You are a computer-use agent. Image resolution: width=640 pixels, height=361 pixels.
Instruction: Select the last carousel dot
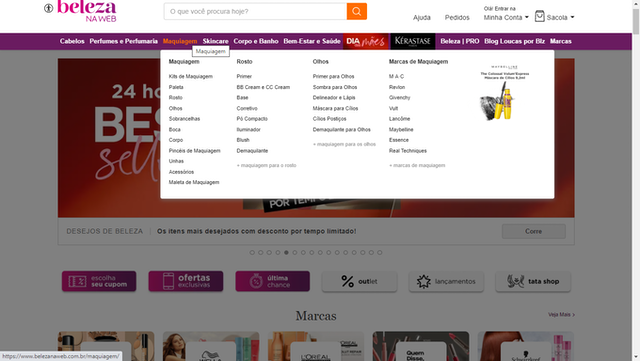pyautogui.click(x=380, y=253)
